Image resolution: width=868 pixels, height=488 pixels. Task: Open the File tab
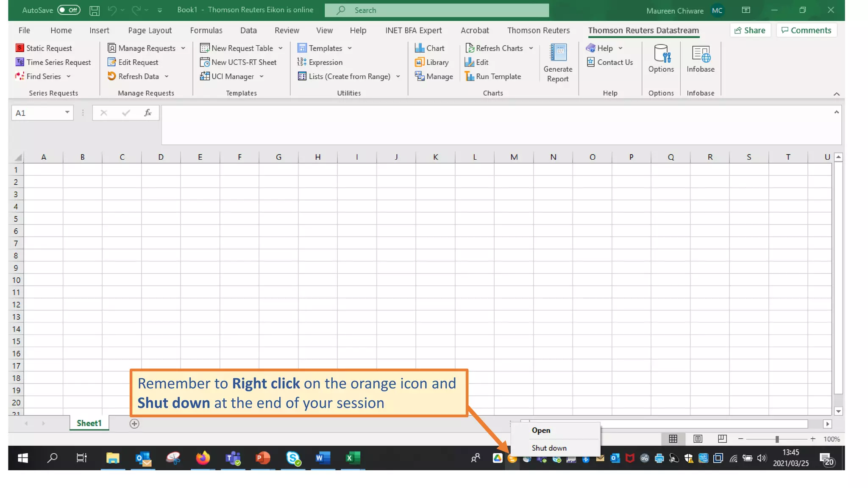pyautogui.click(x=24, y=30)
